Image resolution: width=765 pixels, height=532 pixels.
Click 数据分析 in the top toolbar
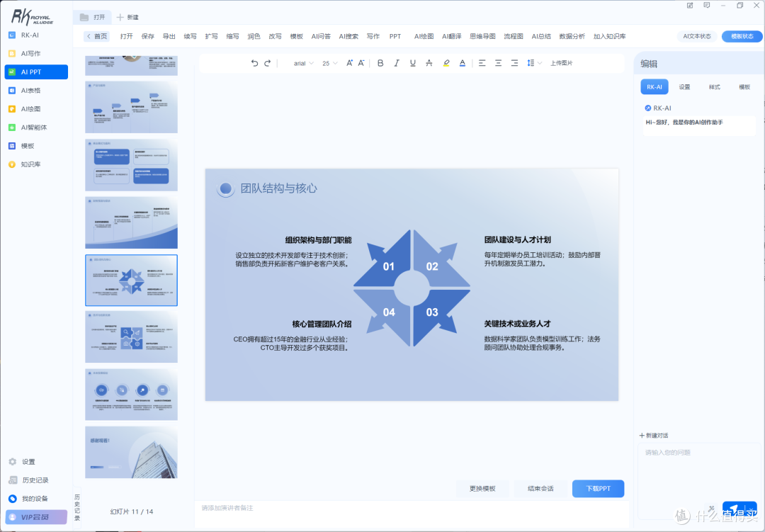pos(572,37)
